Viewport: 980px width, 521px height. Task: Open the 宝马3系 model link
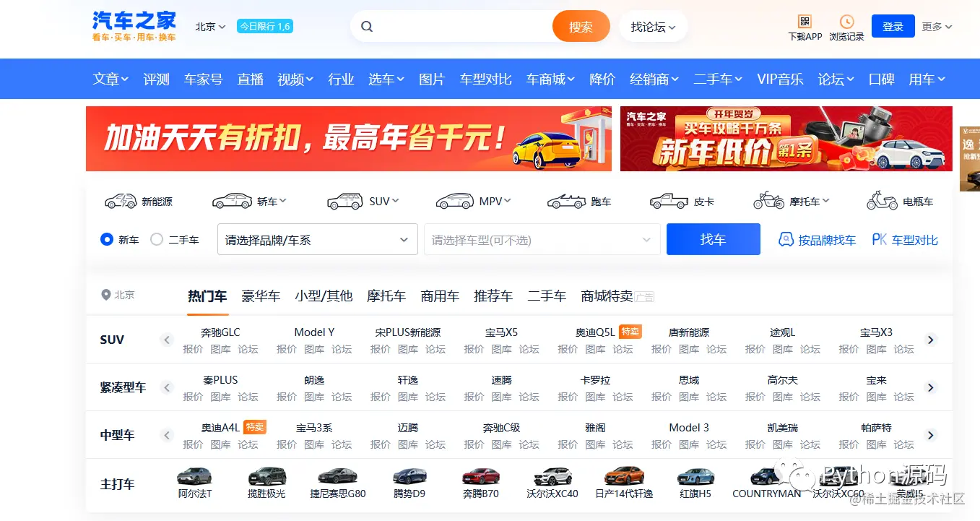[314, 428]
